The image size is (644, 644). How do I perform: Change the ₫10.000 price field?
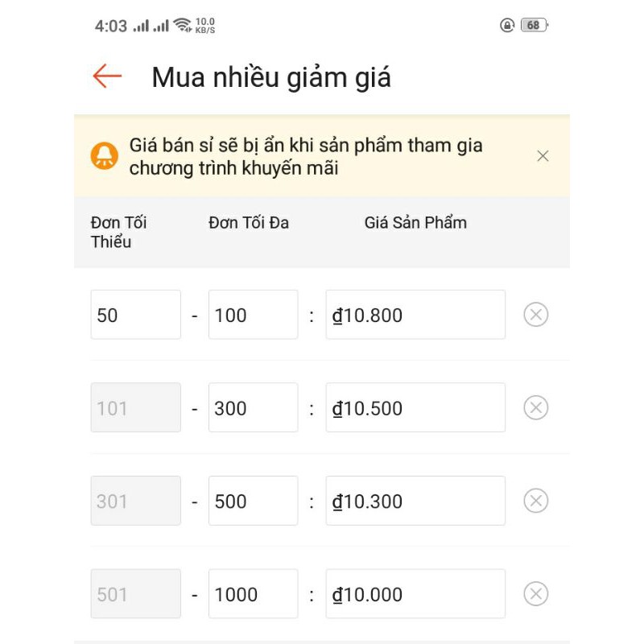tap(415, 594)
